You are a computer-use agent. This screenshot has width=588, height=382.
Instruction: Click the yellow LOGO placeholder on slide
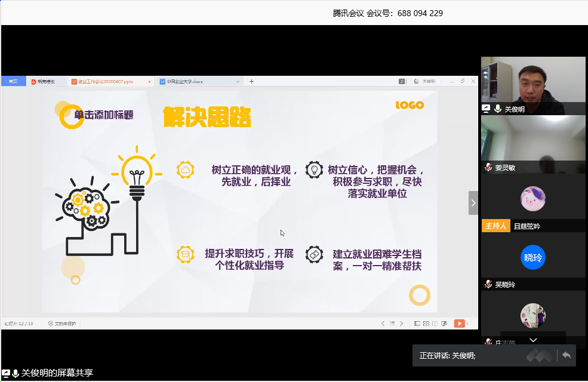[x=410, y=105]
